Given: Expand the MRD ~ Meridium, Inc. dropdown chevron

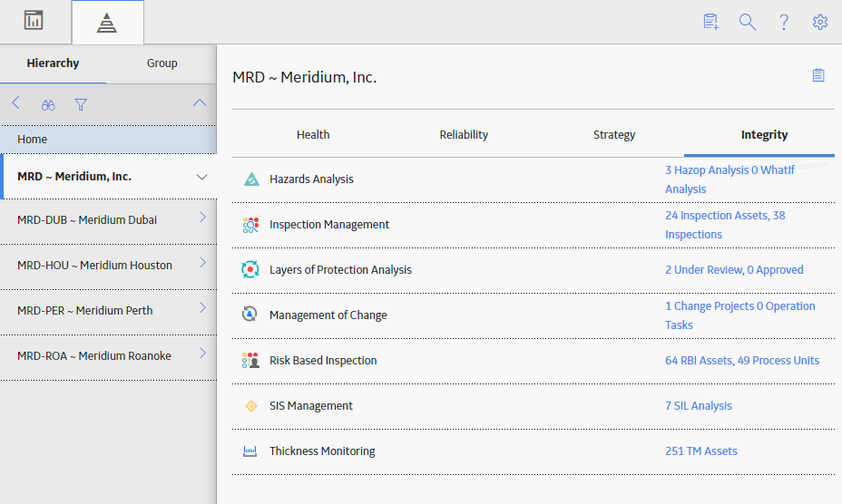Looking at the screenshot, I should pyautogui.click(x=201, y=177).
